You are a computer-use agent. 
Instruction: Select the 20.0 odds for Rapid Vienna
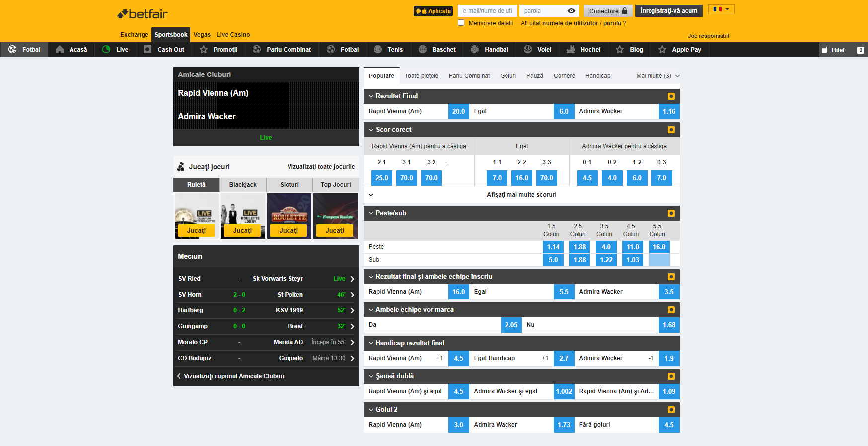tap(458, 112)
